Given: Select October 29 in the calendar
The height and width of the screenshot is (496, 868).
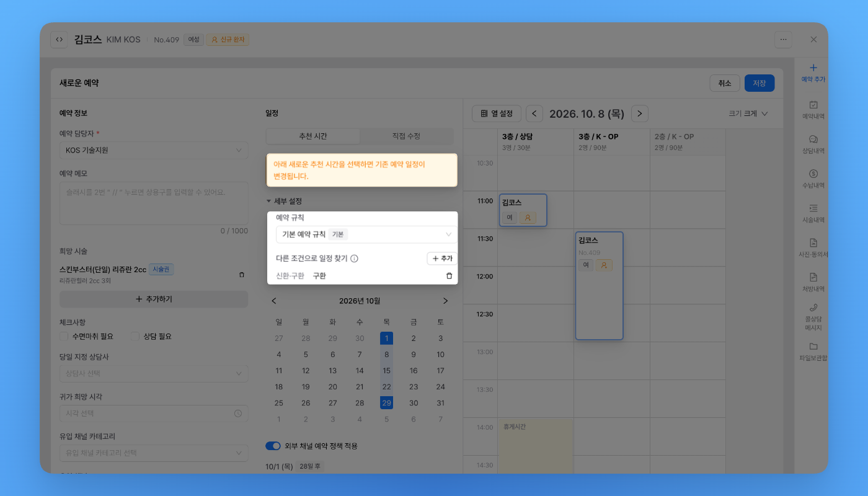Looking at the screenshot, I should point(386,403).
